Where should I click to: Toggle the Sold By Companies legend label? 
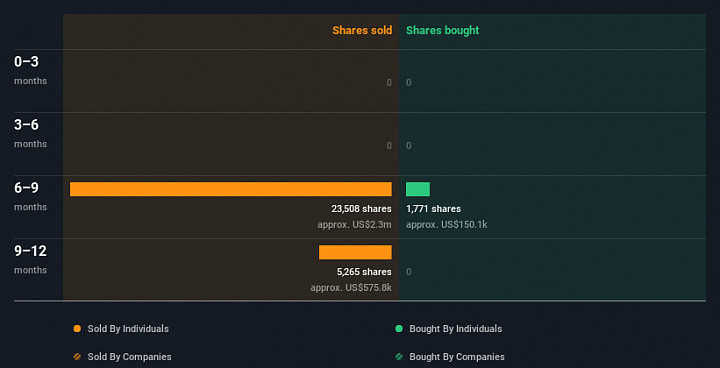(x=129, y=357)
